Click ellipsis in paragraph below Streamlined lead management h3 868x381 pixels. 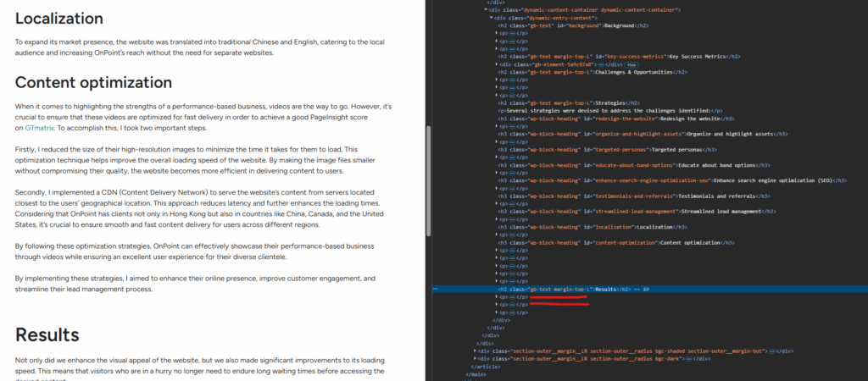512,218
